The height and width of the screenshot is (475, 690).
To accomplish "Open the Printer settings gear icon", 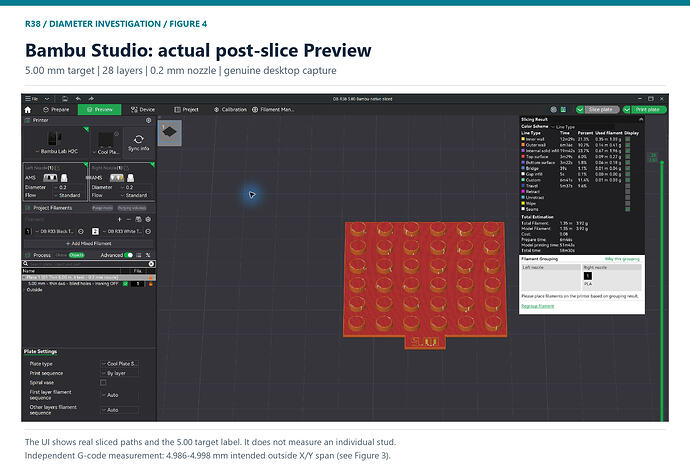I will click(148, 120).
